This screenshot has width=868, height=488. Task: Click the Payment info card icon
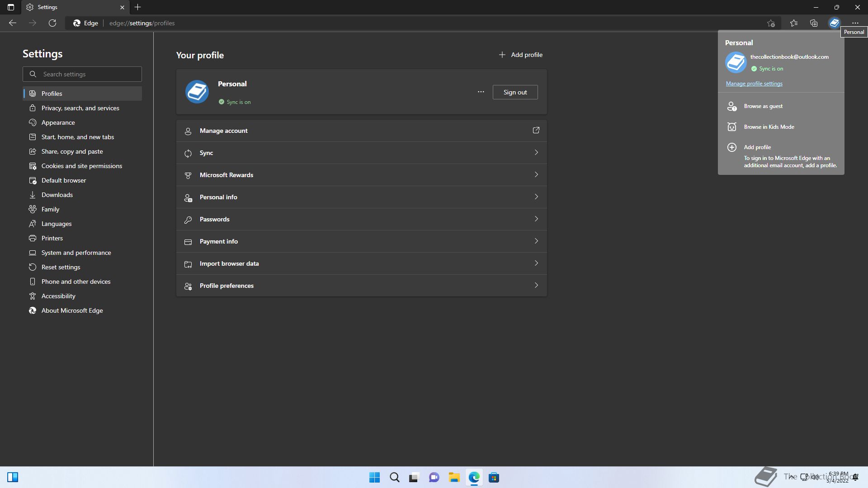point(188,242)
